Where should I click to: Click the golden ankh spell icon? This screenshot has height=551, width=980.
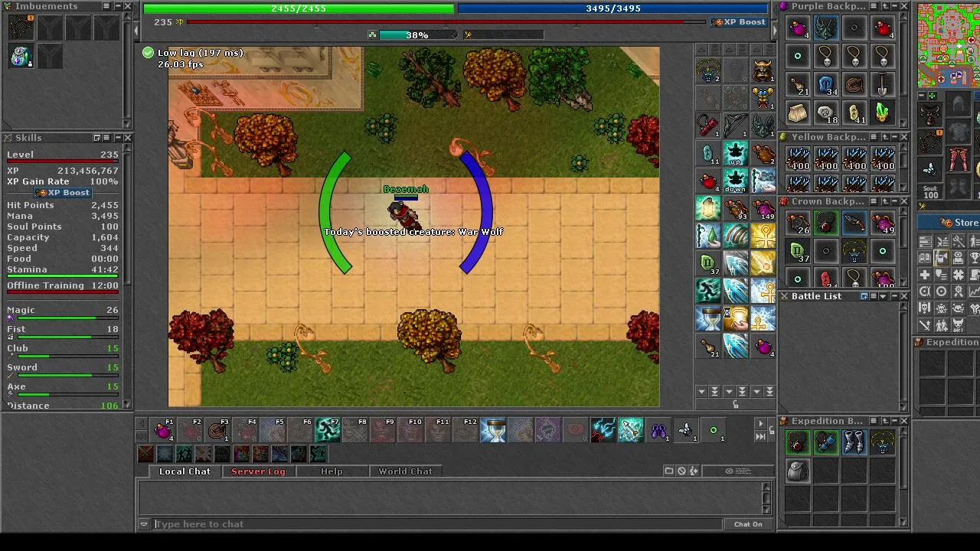click(763, 236)
